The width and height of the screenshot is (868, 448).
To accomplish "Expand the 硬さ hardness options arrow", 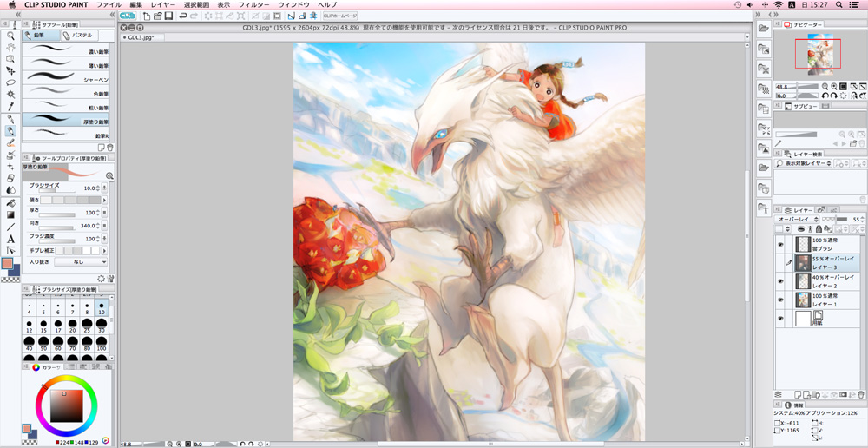I will 104,200.
